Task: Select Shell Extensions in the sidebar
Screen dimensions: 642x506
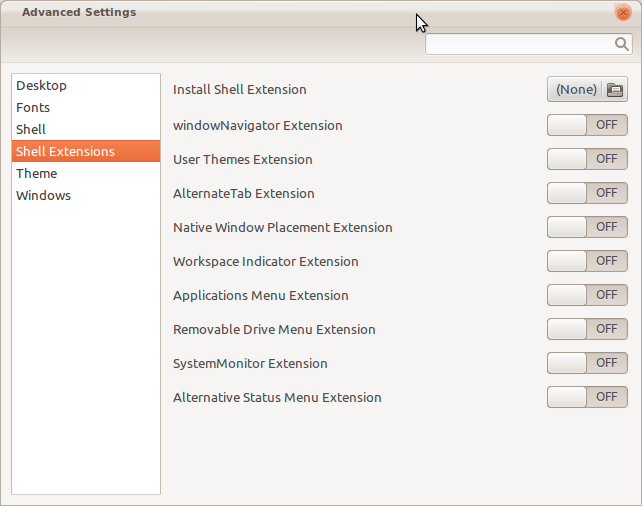Action: pyautogui.click(x=66, y=152)
